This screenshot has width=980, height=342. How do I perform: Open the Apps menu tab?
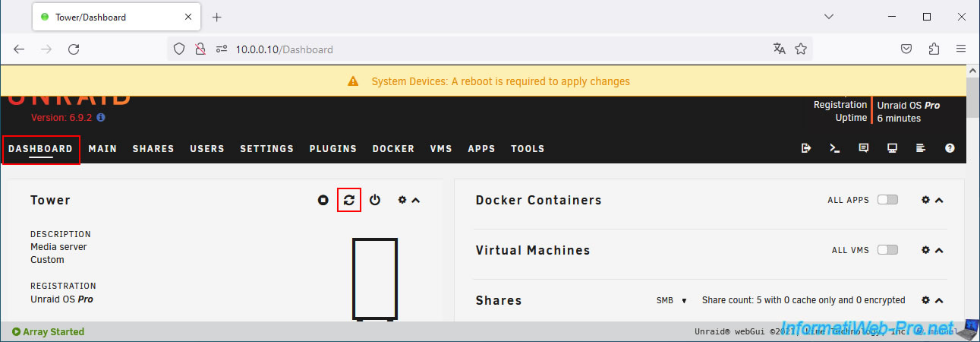[481, 149]
